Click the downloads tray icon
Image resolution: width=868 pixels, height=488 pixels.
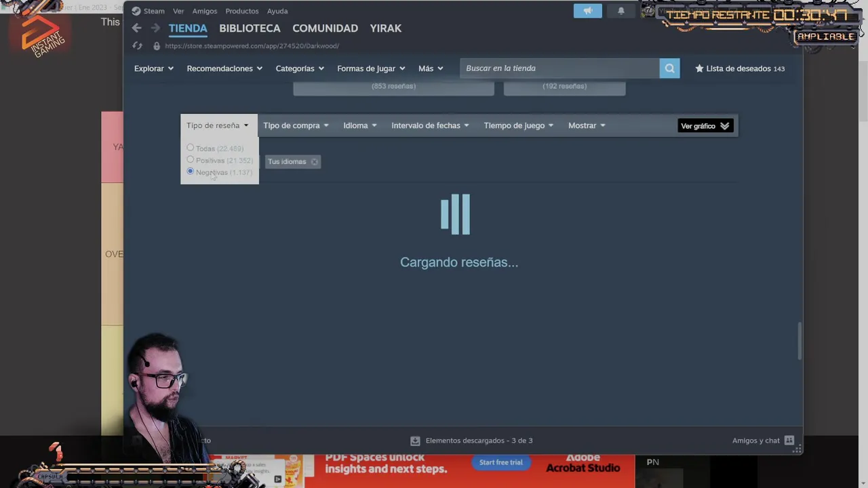[415, 441]
